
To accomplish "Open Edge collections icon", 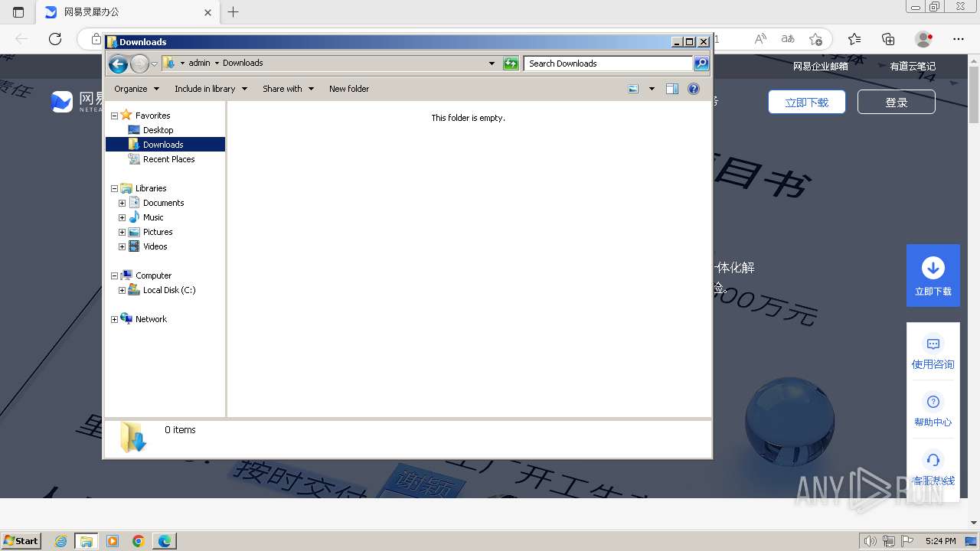I will pyautogui.click(x=888, y=39).
